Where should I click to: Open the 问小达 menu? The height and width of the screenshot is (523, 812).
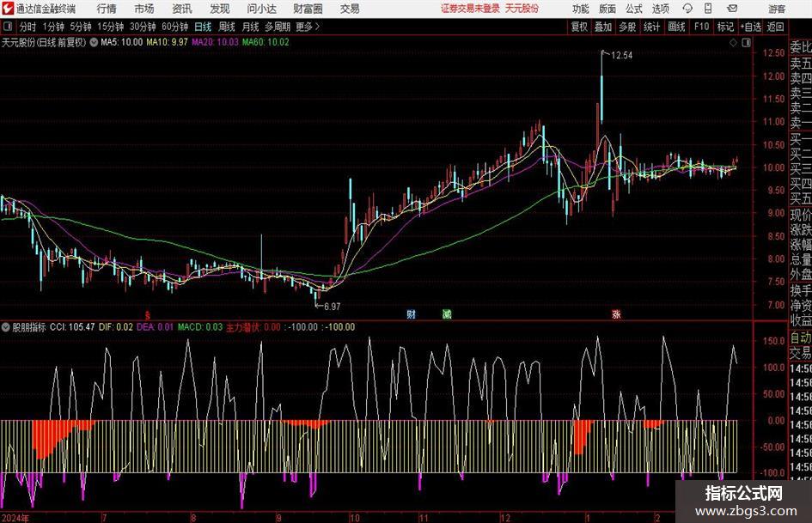point(261,9)
